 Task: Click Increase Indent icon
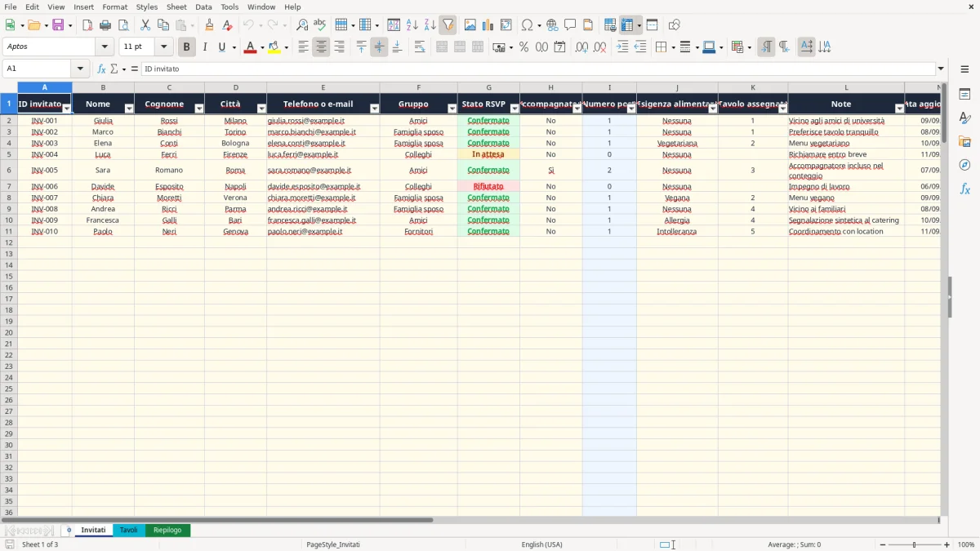click(622, 47)
